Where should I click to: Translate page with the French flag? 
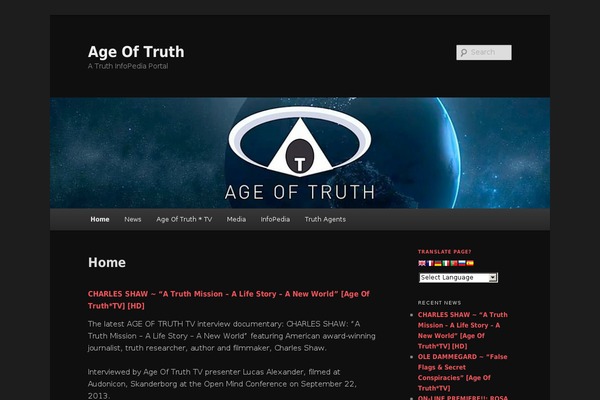tap(430, 263)
